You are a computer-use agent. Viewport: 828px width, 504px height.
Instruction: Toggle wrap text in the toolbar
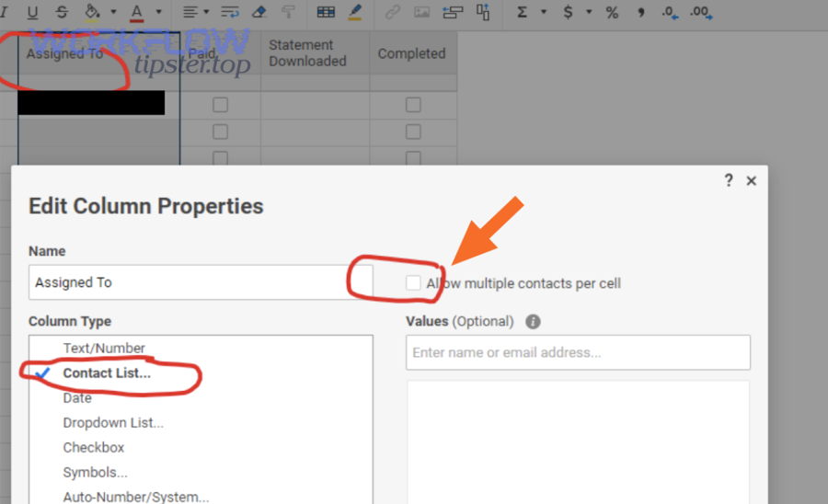point(230,12)
